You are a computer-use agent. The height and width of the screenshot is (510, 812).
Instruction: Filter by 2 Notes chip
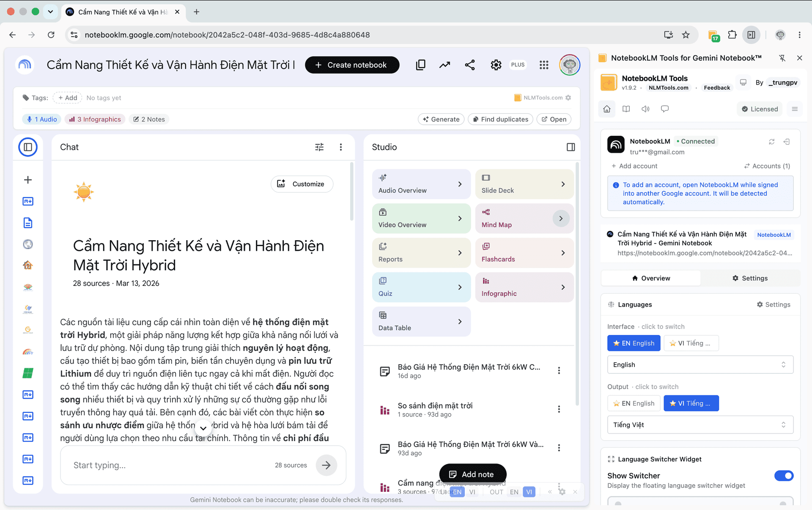(149, 119)
